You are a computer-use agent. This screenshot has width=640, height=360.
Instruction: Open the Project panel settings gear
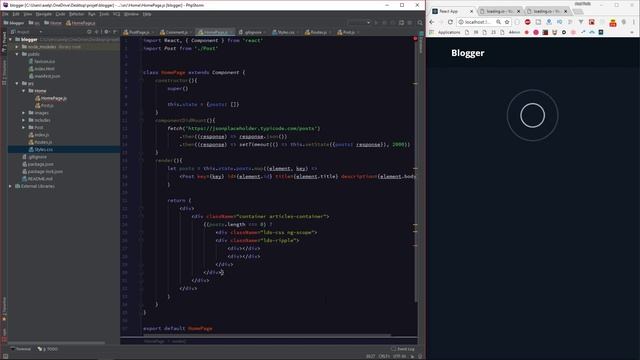click(107, 32)
